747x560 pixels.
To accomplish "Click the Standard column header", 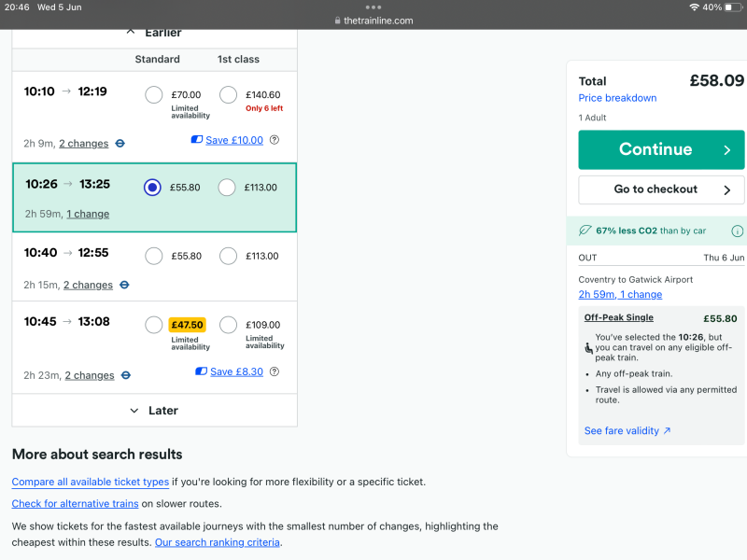I will pos(157,59).
